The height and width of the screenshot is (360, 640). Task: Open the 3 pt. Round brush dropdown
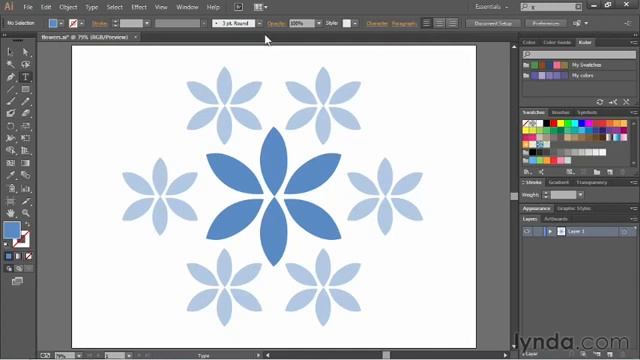click(x=260, y=23)
